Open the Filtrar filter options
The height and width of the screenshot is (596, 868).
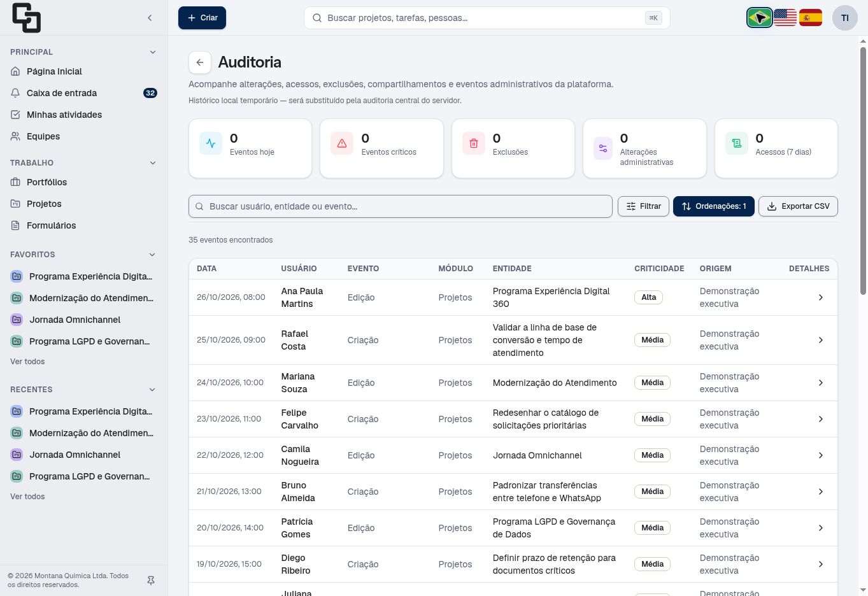[644, 206]
